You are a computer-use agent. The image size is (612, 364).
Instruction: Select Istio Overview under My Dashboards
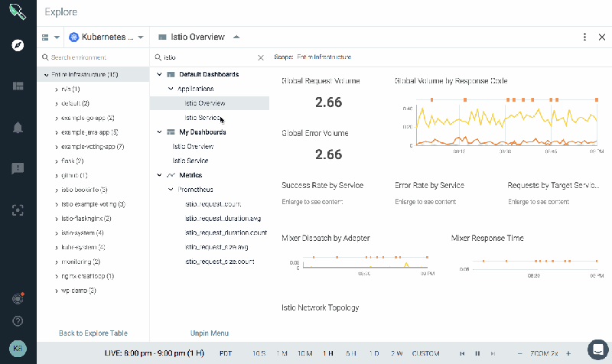193,146
